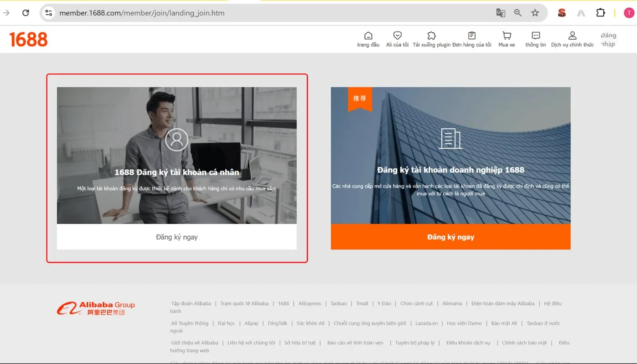This screenshot has width=637, height=364.
Task: Click the translate page icon
Action: (500, 13)
